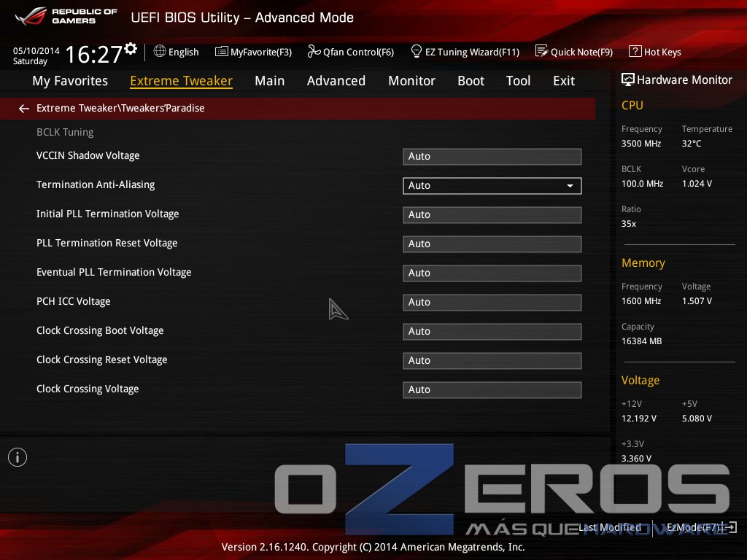This screenshot has width=747, height=560.
Task: Click the Hot Keys question mark icon
Action: (x=635, y=51)
